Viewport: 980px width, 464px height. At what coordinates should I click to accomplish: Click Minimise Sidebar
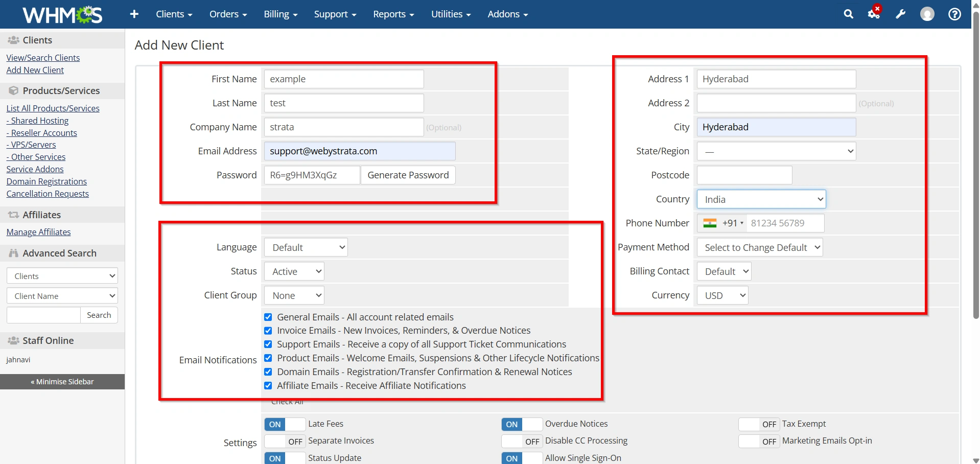[62, 382]
